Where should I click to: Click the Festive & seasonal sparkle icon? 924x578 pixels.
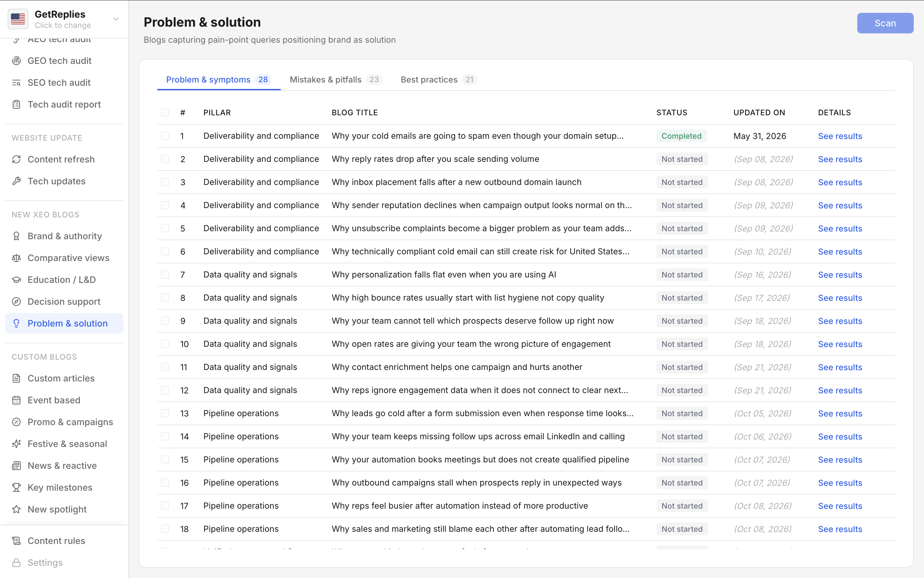(16, 444)
